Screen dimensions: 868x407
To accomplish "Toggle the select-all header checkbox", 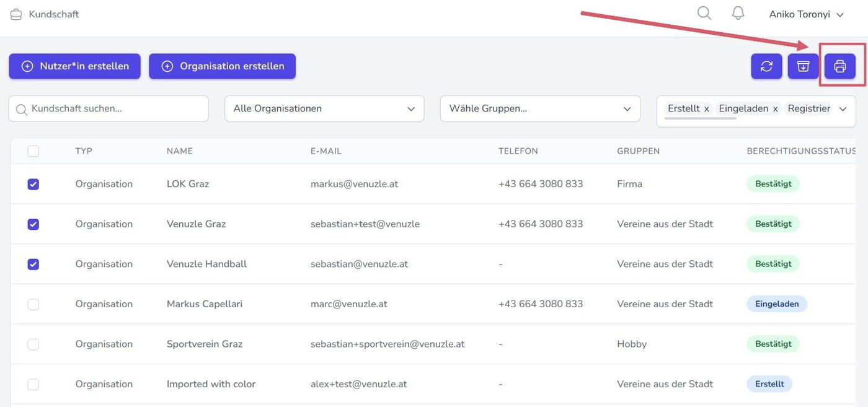I will click(33, 151).
